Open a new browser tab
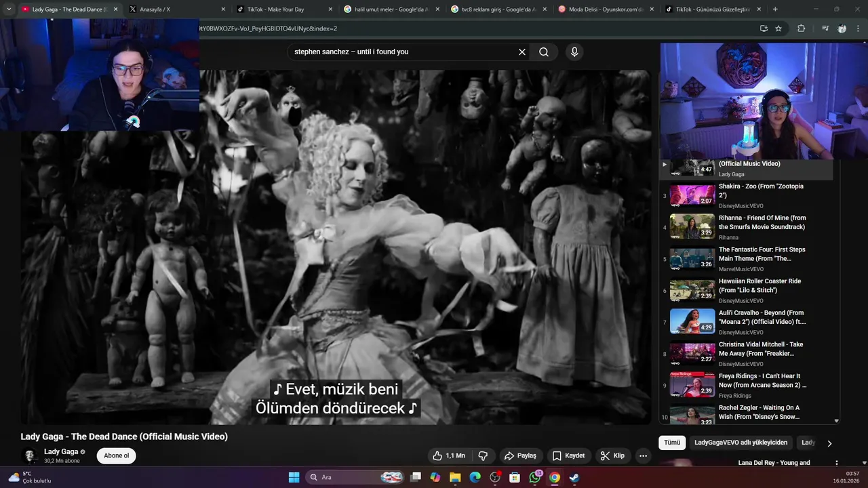Viewport: 868px width, 488px height. pyautogui.click(x=775, y=9)
